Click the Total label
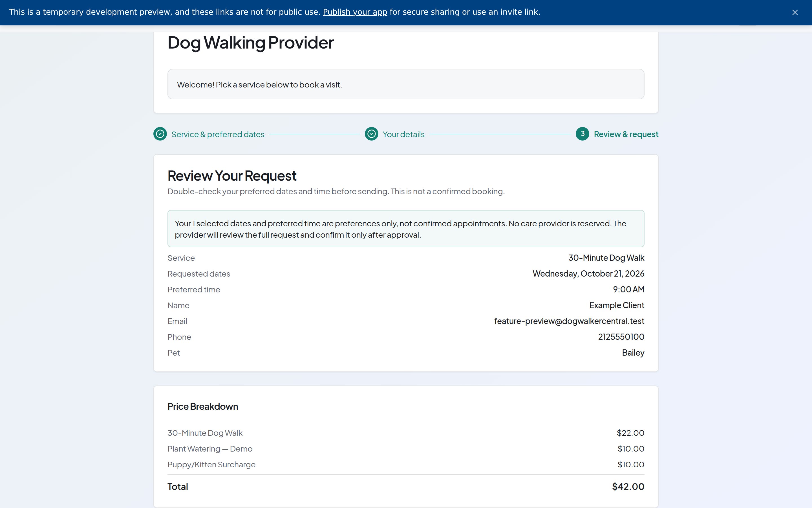This screenshot has width=812, height=508. (x=178, y=487)
